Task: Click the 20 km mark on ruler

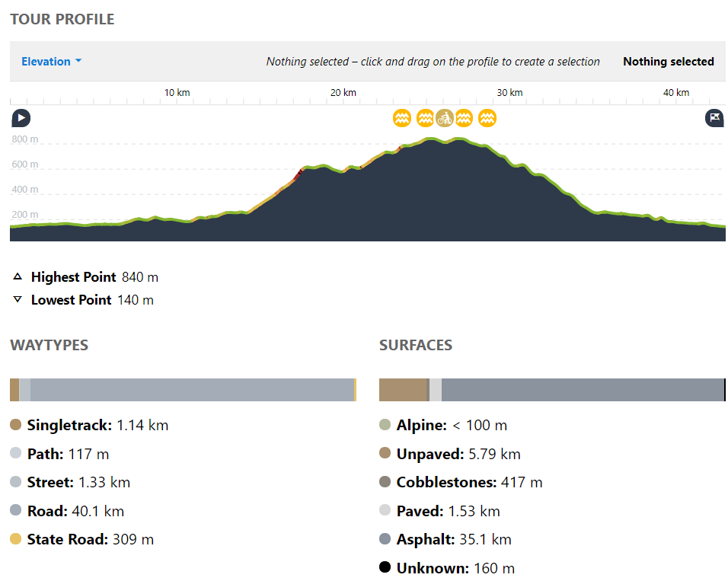Action: tap(343, 93)
